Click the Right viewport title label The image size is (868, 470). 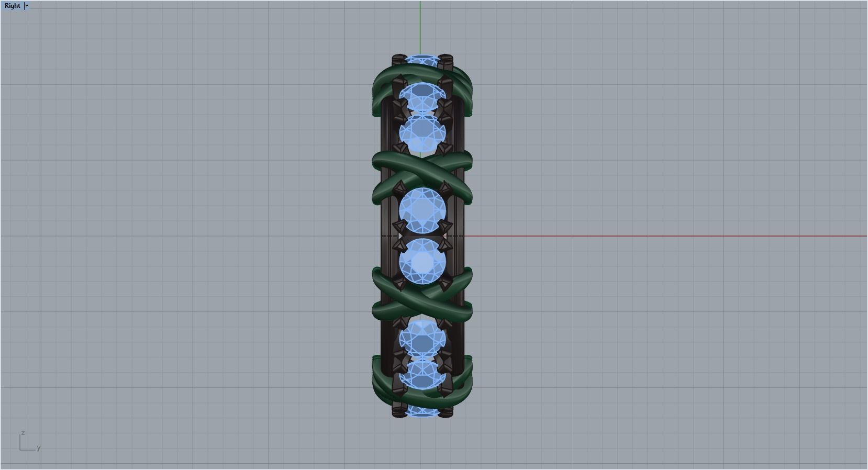pyautogui.click(x=13, y=6)
